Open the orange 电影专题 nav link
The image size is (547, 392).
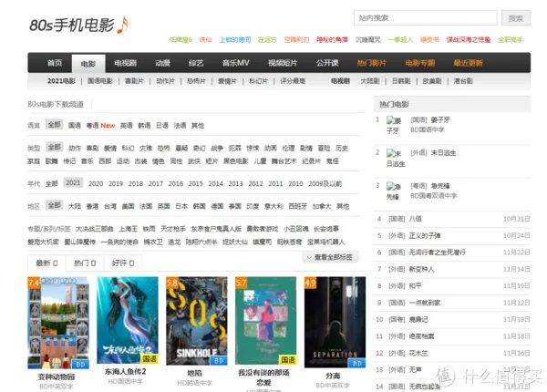click(x=420, y=63)
